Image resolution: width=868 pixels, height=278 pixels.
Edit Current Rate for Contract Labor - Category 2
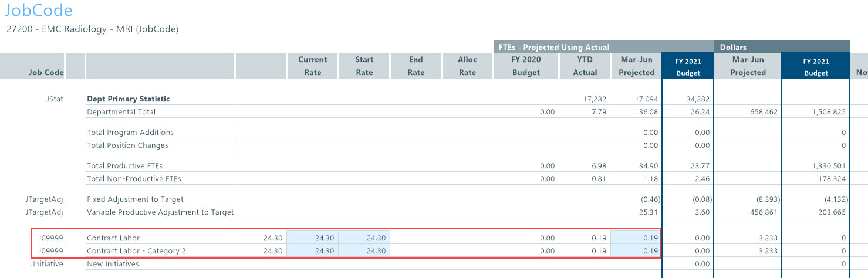pyautogui.click(x=312, y=251)
